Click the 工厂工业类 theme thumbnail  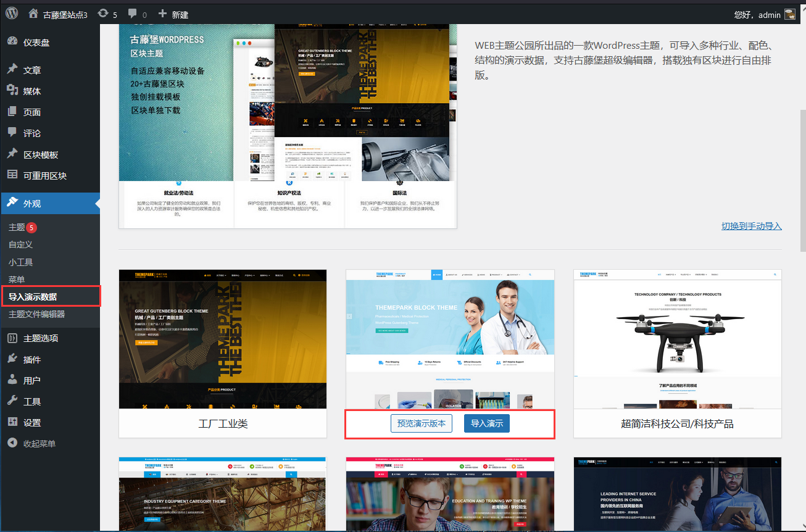click(223, 339)
